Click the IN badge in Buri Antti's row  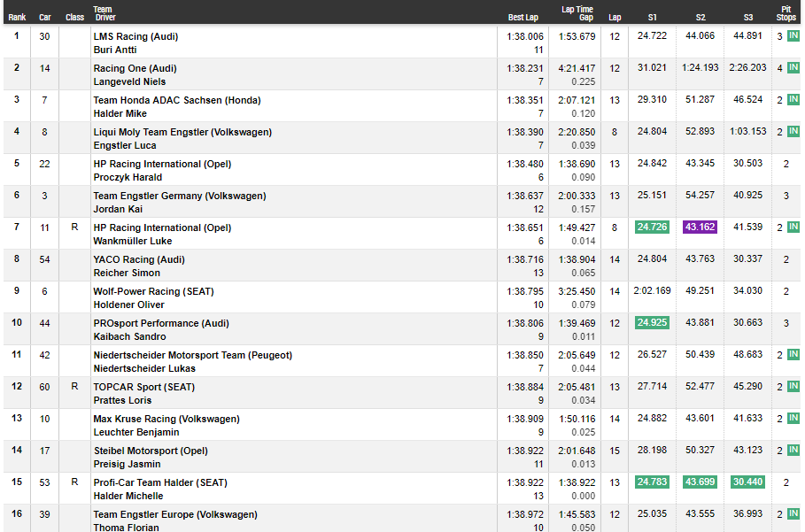793,36
